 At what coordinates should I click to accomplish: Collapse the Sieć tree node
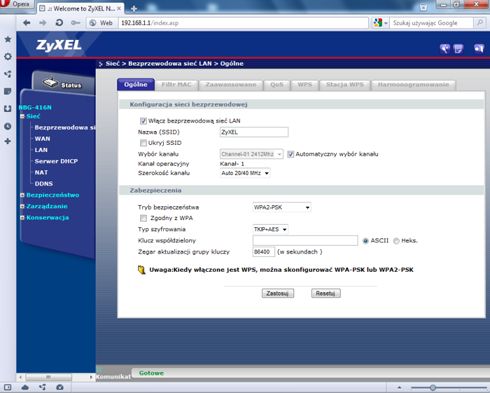22,116
